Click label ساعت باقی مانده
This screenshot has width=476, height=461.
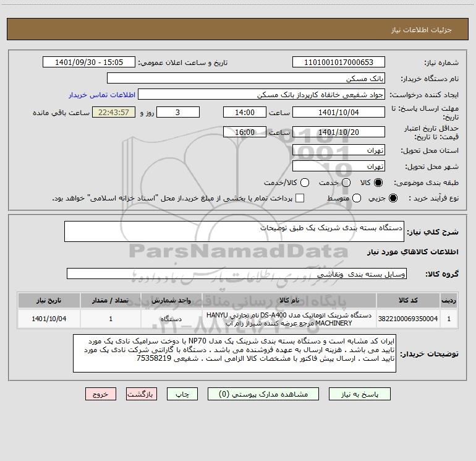61,113
